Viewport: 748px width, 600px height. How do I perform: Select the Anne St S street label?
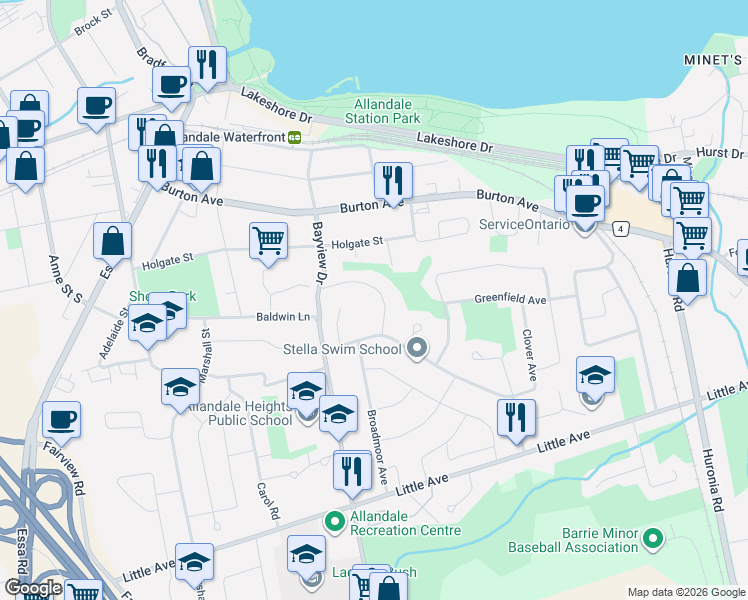coord(65,279)
